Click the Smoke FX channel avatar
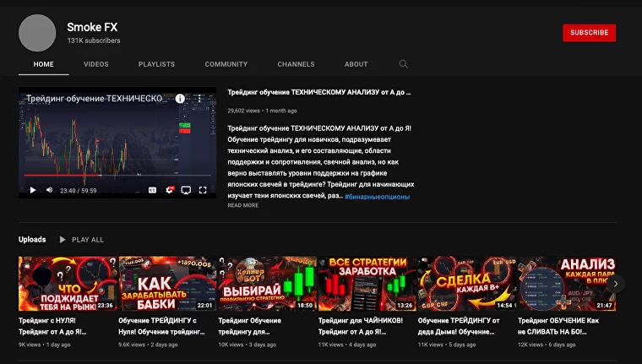The image size is (642, 364). tap(37, 33)
